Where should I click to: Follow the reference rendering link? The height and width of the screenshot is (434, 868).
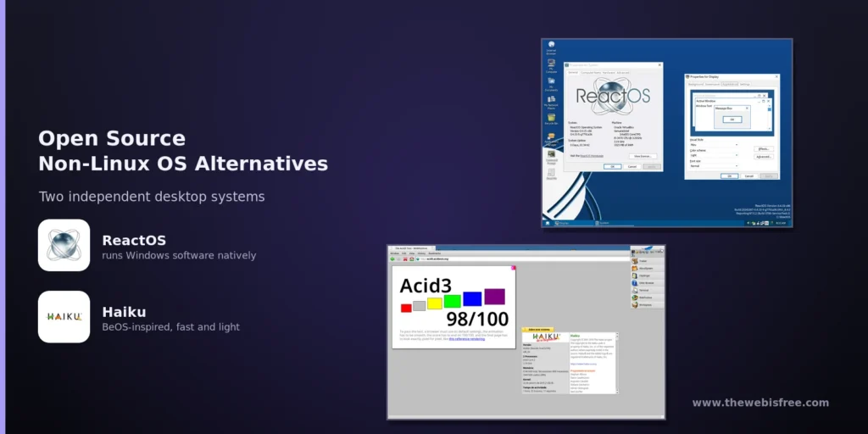467,339
